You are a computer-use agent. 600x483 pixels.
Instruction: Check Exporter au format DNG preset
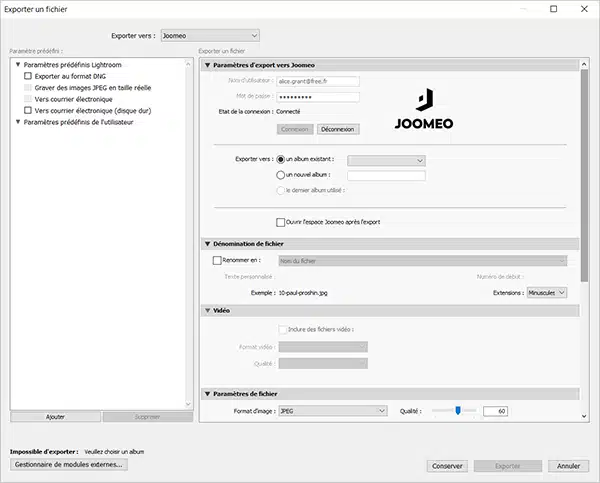point(28,76)
